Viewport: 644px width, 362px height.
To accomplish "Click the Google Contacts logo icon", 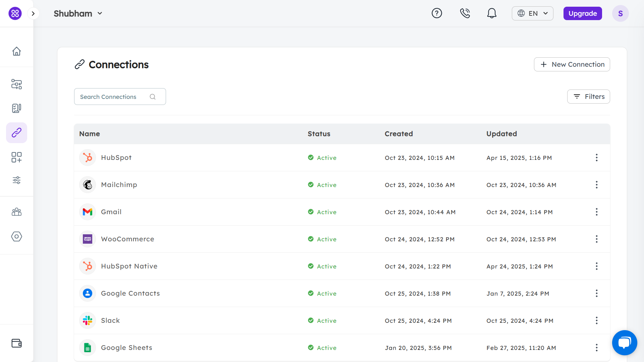I will pos(88,293).
